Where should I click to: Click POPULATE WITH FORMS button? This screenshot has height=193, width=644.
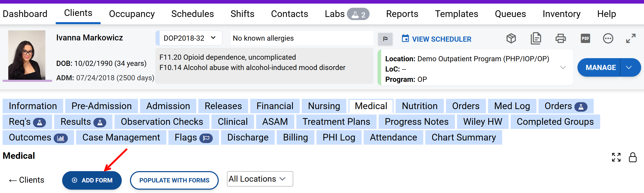(x=174, y=180)
